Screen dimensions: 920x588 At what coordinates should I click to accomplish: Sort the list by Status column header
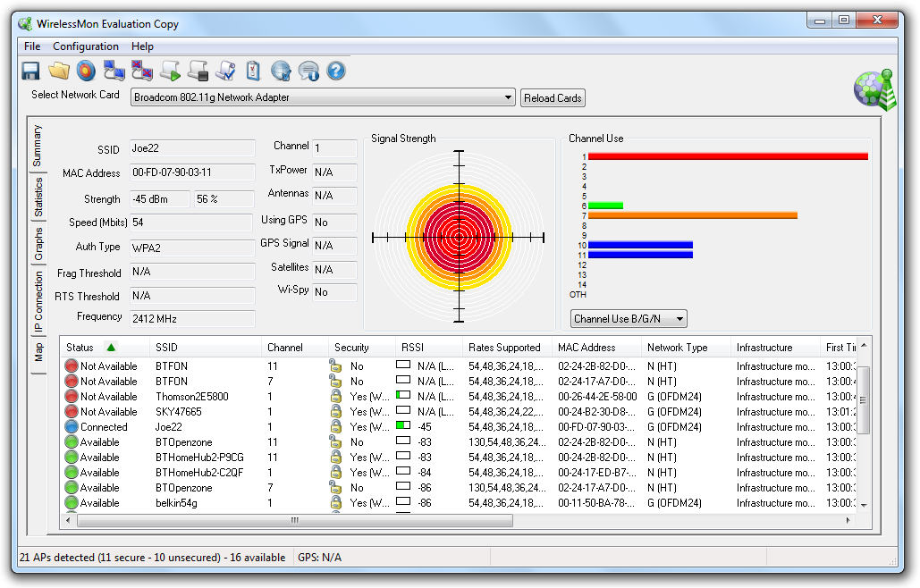[x=80, y=348]
